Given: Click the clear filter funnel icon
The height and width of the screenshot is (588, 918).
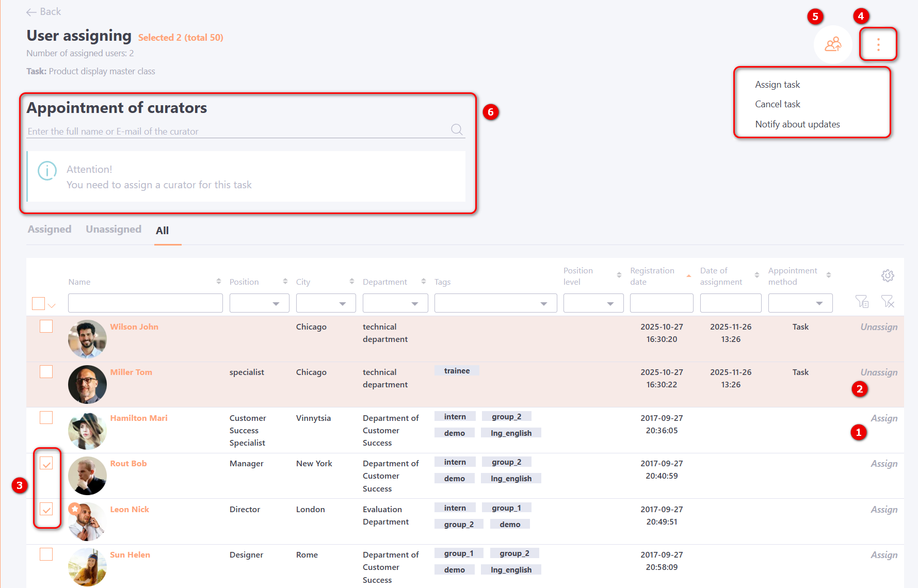Looking at the screenshot, I should tap(887, 302).
